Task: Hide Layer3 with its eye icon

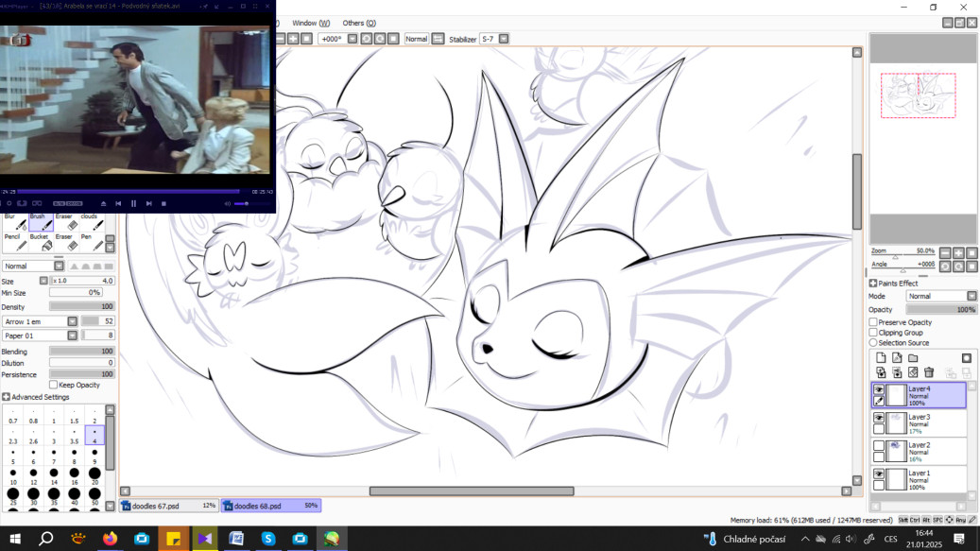Action: click(879, 418)
